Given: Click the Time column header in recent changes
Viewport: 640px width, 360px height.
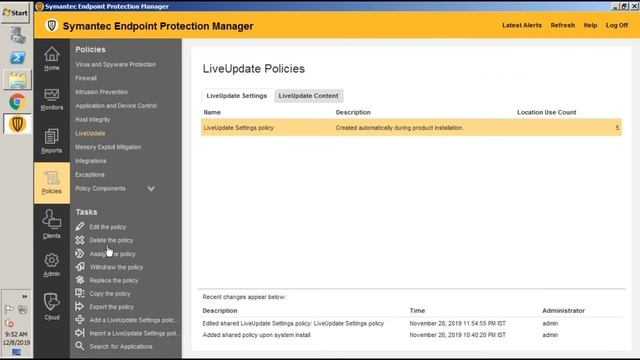Looking at the screenshot, I should pos(417,311).
